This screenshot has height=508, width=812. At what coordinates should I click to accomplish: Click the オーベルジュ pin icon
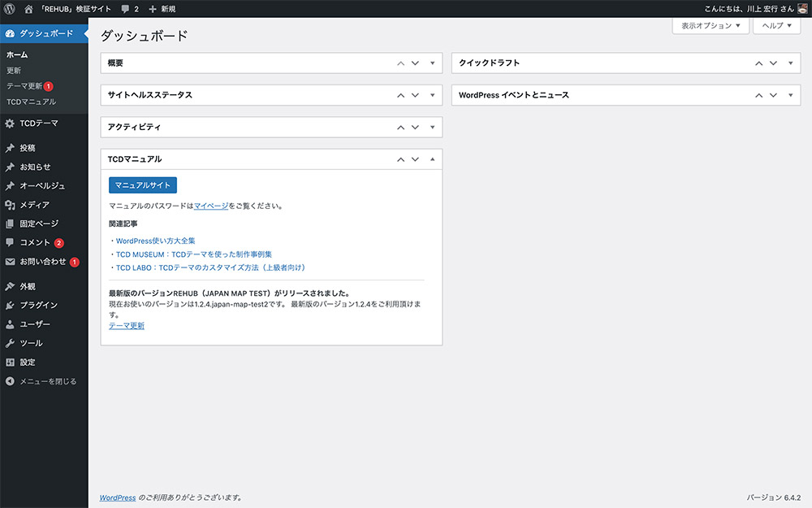coord(10,185)
